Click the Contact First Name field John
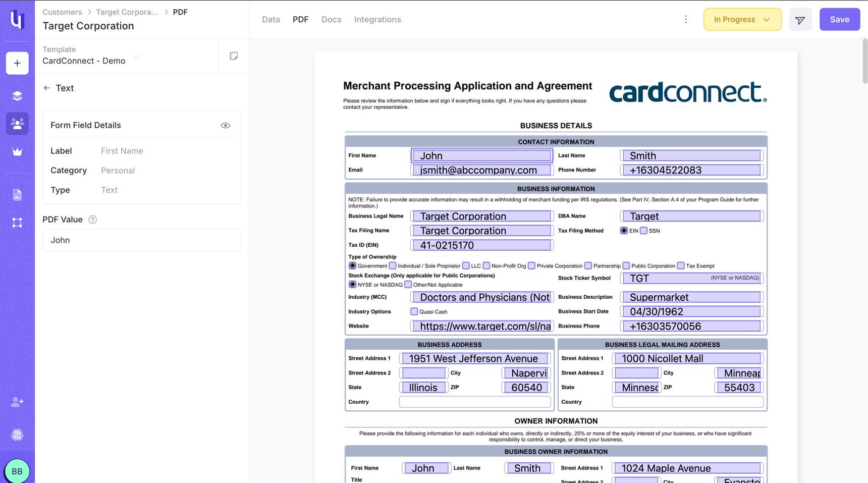The image size is (868, 483). tap(482, 155)
